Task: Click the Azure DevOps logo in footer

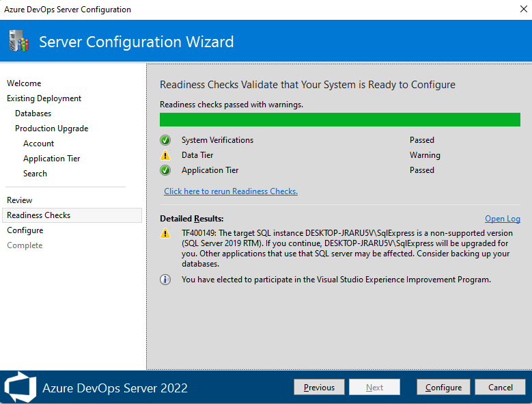Action: (20, 387)
